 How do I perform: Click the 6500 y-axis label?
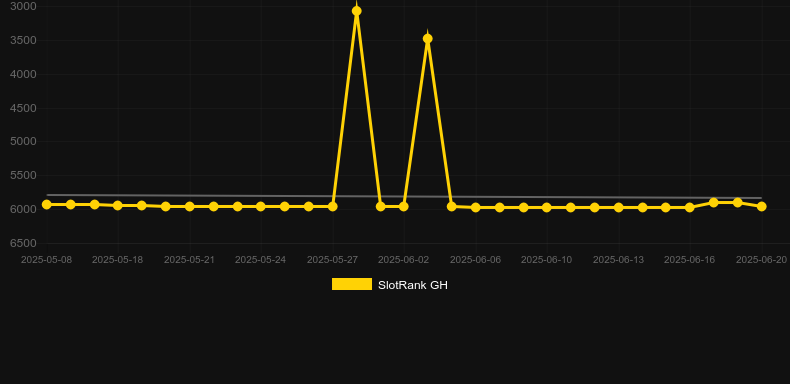click(23, 243)
